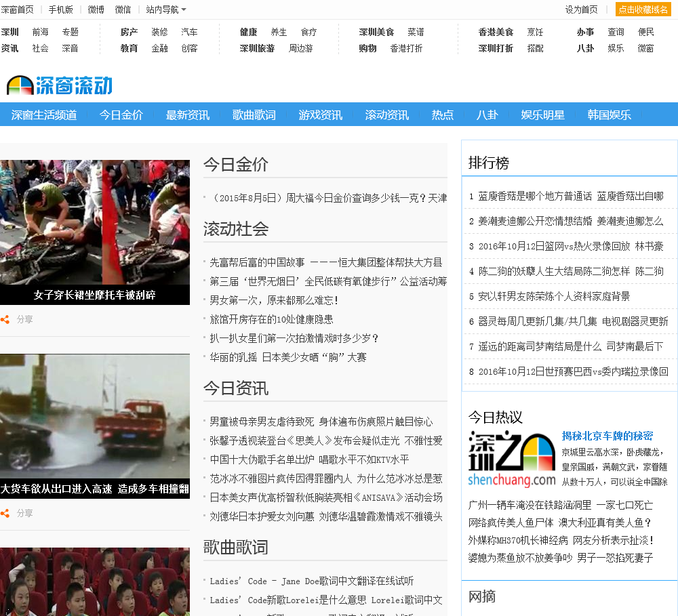Open 揭秘北京车牌的秘密 headline

coord(607,436)
